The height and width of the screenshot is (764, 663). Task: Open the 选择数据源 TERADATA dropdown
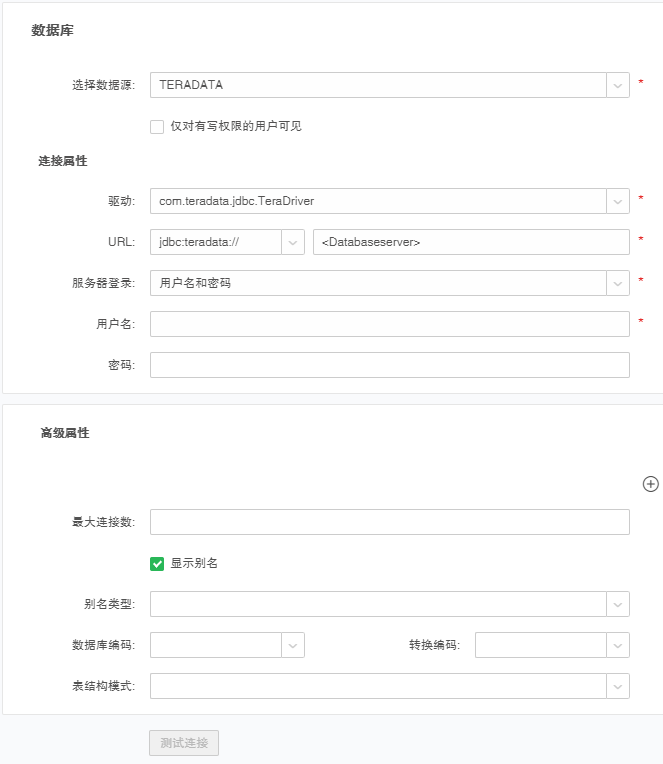coord(617,85)
